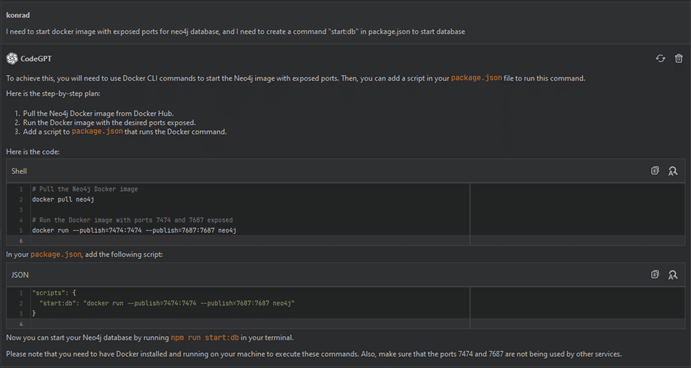Image resolution: width=691 pixels, height=368 pixels.
Task: Click step 1 'Pull the Neo4j Docker image' text
Action: pos(98,113)
